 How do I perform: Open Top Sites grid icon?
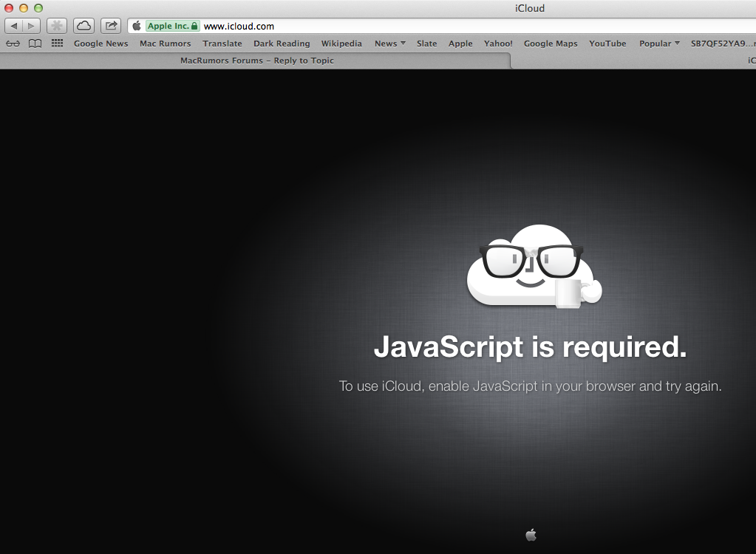click(58, 44)
